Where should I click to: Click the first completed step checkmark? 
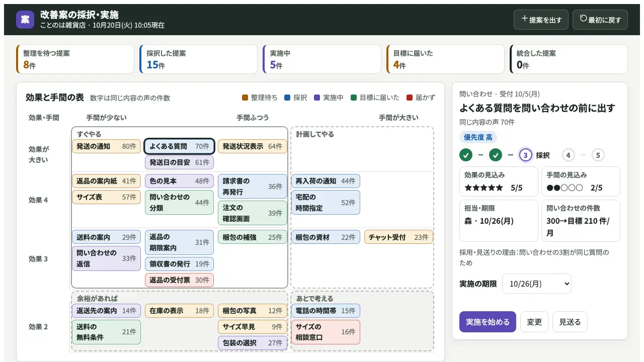coord(466,155)
